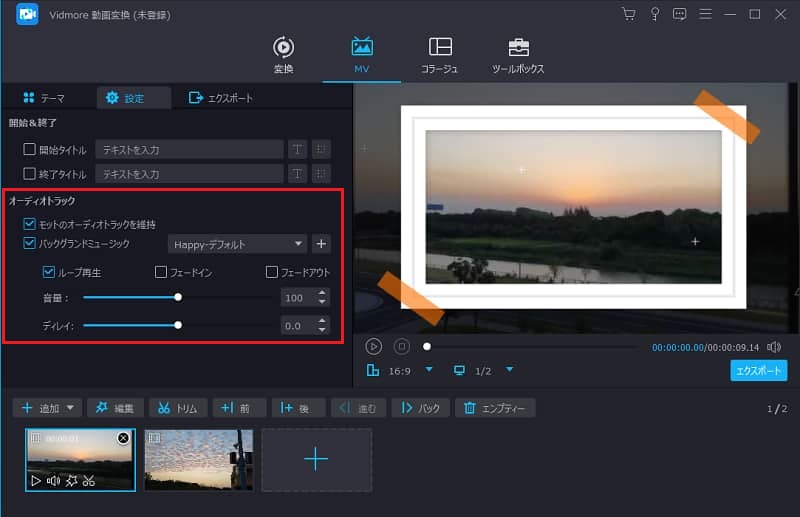Viewport: 800px width, 517px height.
Task: Click the shopping cart icon in title bar
Action: click(628, 14)
